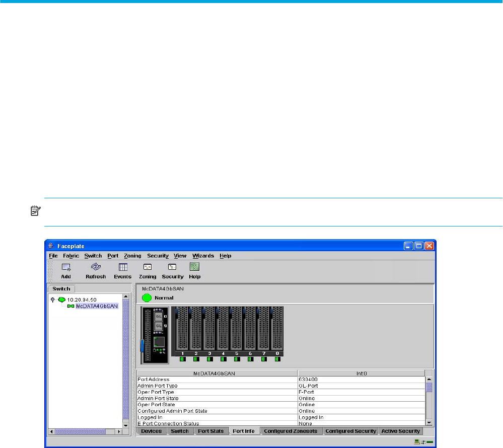Click the green Normal status indicator

coord(147,298)
